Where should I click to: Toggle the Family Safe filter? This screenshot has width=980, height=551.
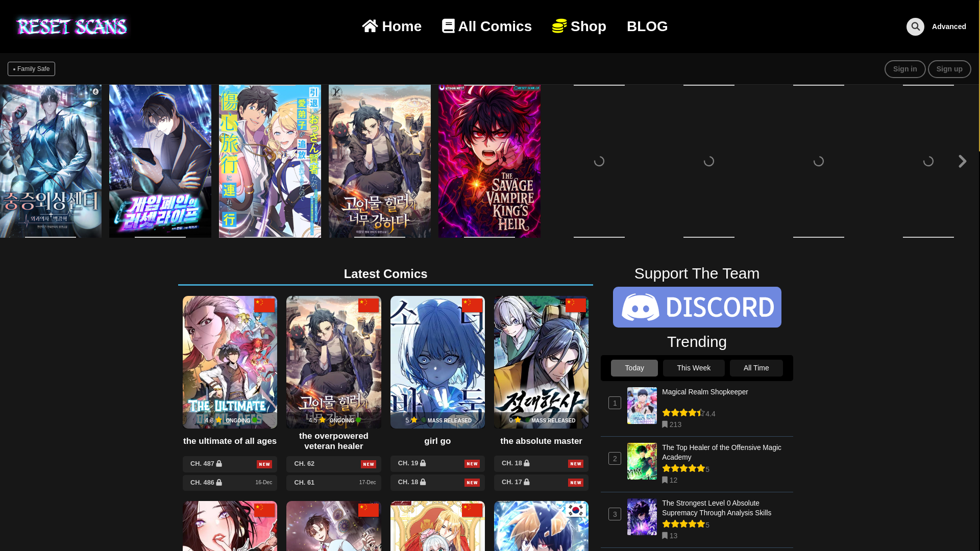pyautogui.click(x=31, y=69)
